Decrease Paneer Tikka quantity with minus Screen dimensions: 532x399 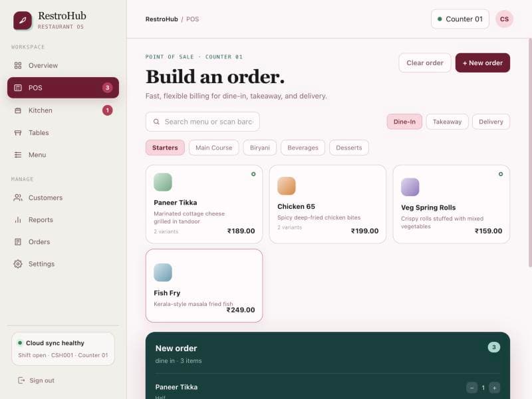coord(471,388)
